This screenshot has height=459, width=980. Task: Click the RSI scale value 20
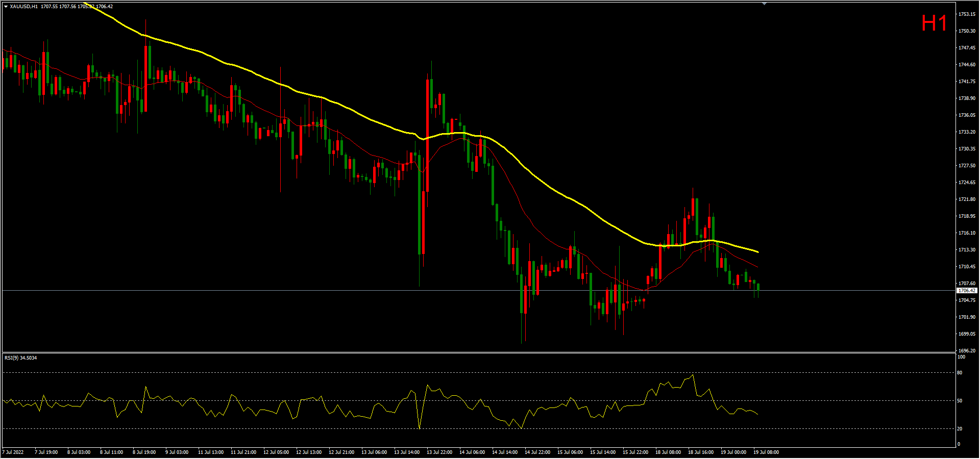click(960, 429)
